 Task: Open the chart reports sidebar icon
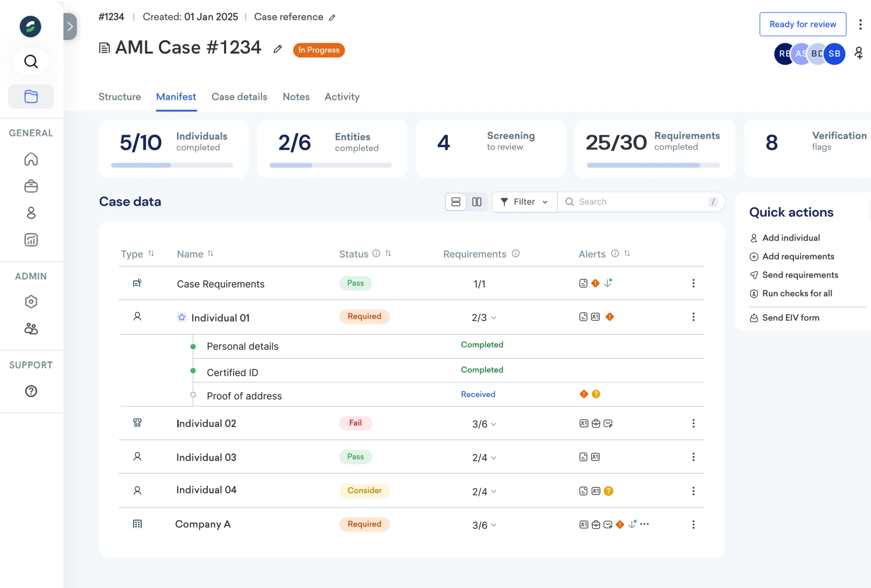(x=31, y=240)
